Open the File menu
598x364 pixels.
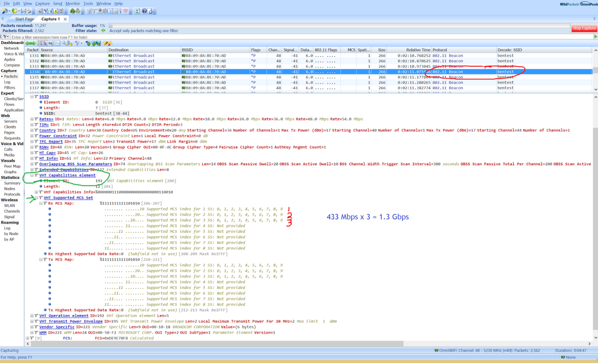[7, 3]
